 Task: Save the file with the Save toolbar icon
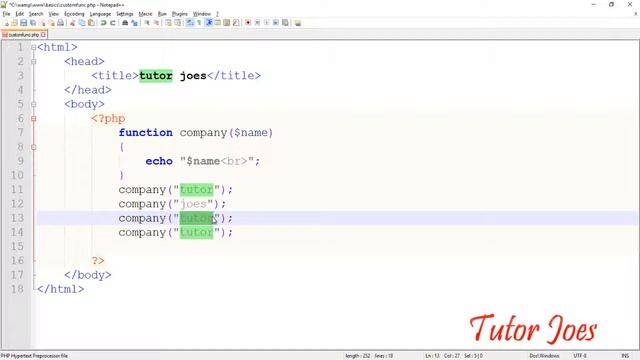(23, 23)
